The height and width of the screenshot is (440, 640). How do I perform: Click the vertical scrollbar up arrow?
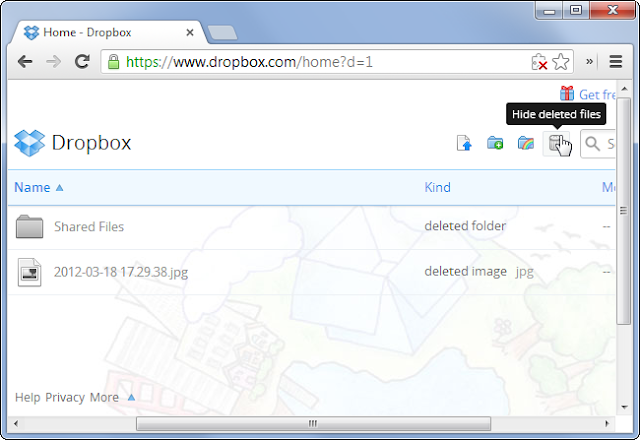[x=624, y=89]
